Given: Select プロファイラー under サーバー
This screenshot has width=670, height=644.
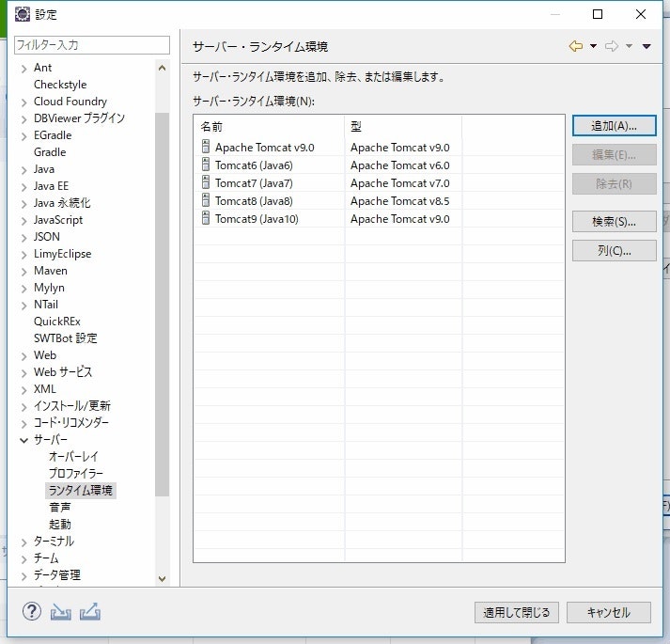Looking at the screenshot, I should [75, 474].
